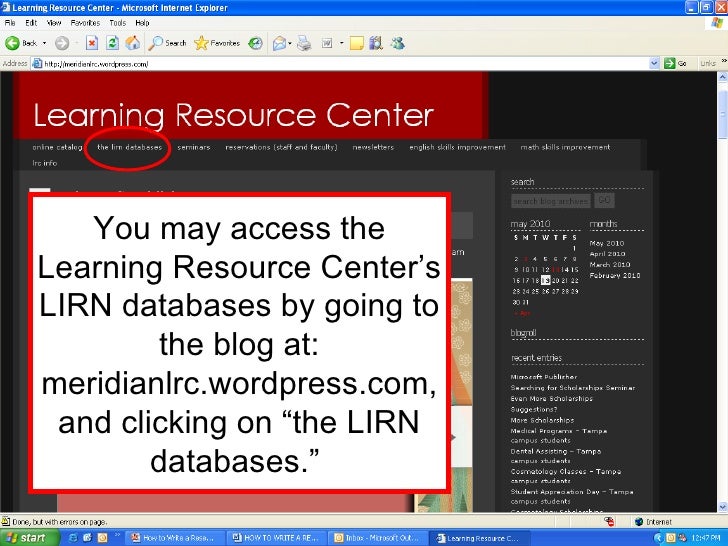
Task: Open Medical Programs – Tampa entry
Action: pyautogui.click(x=559, y=436)
